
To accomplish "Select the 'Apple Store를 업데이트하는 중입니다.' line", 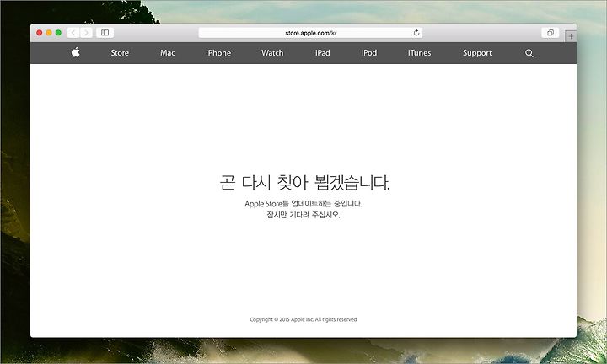I will tap(303, 203).
